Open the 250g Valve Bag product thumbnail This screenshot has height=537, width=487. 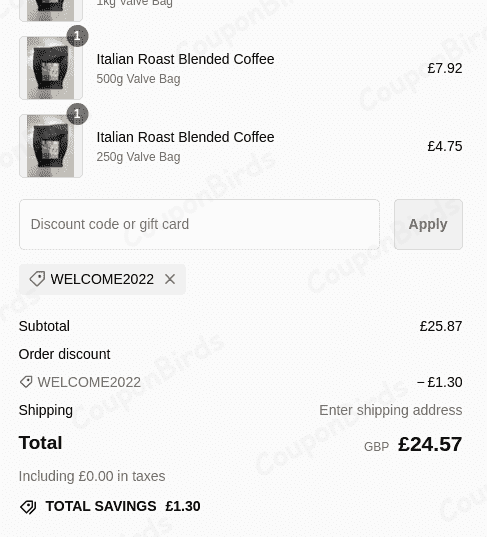pos(51,146)
